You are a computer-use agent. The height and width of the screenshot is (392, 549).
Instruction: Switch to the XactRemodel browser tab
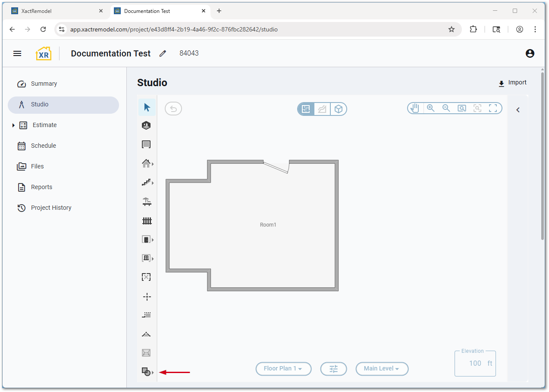(56, 11)
